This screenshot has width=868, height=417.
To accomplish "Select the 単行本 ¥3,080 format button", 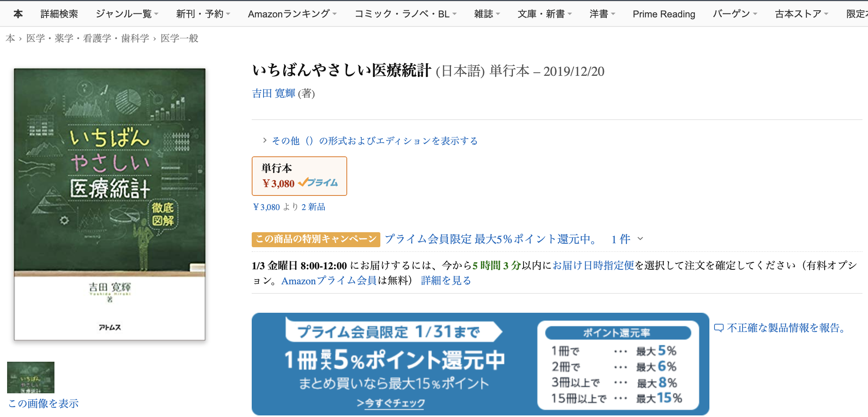I will (x=299, y=176).
